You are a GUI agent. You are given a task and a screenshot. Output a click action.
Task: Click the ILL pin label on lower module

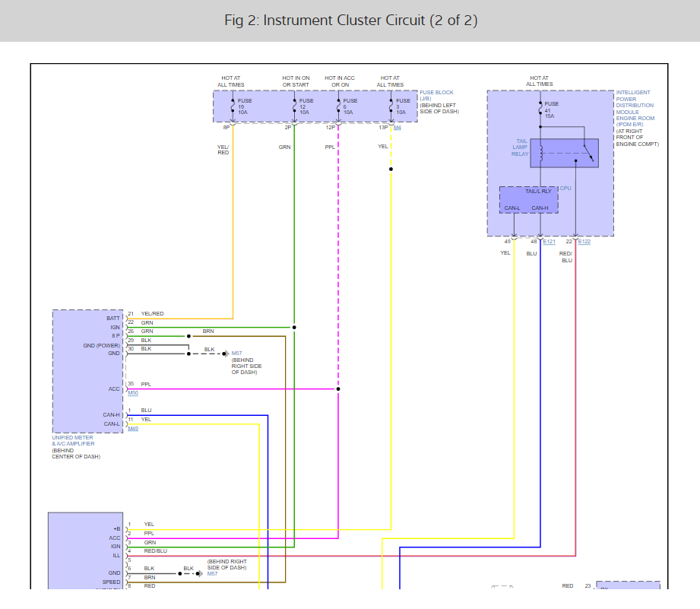click(x=116, y=556)
